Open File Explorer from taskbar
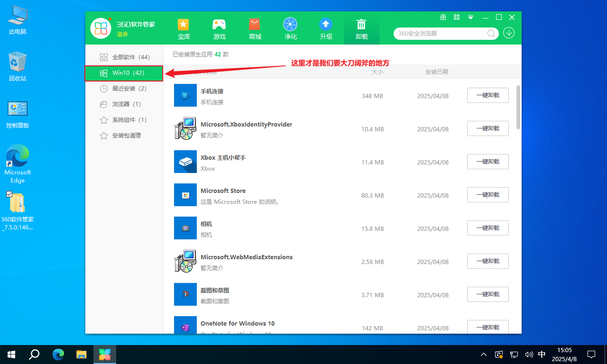607x364 pixels. [x=82, y=354]
